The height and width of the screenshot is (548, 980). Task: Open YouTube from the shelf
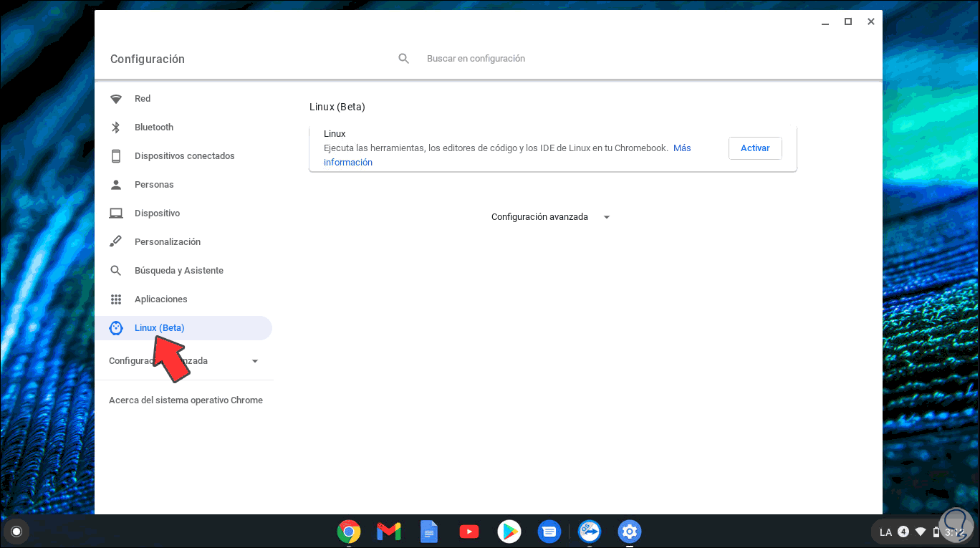[469, 532]
